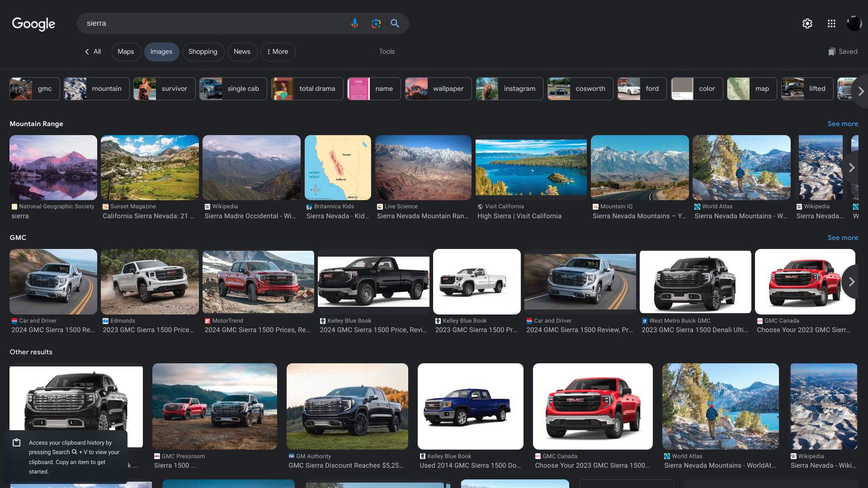Click the GM Authority source icon
This screenshot has height=488, width=868.
point(292,456)
